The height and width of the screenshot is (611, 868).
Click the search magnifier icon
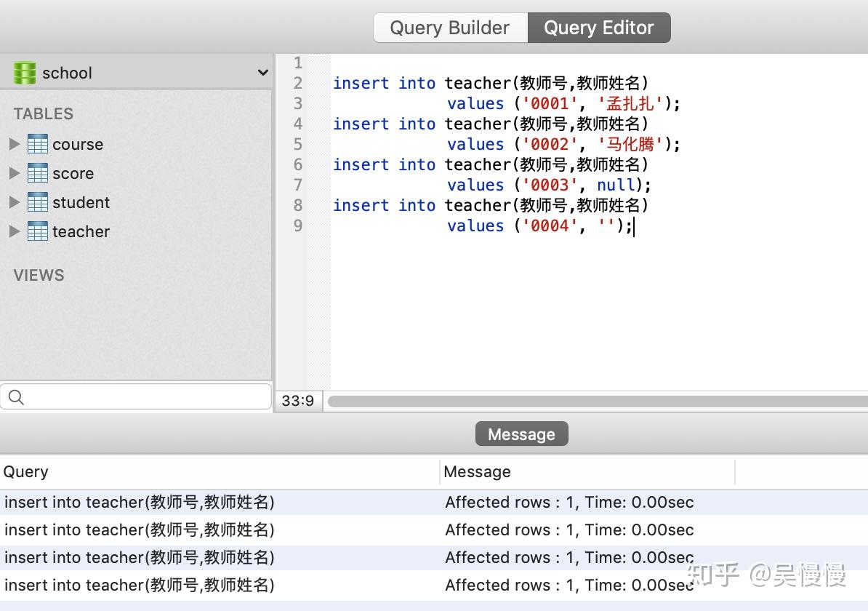(16, 397)
